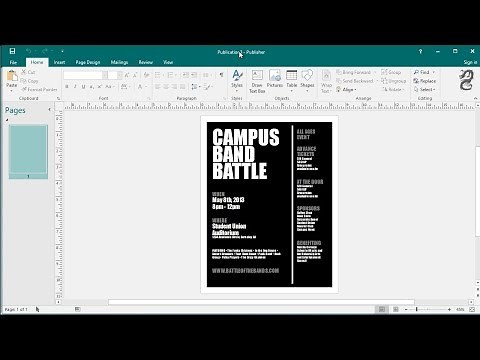
Task: Click the font name box
Action: click(x=85, y=76)
